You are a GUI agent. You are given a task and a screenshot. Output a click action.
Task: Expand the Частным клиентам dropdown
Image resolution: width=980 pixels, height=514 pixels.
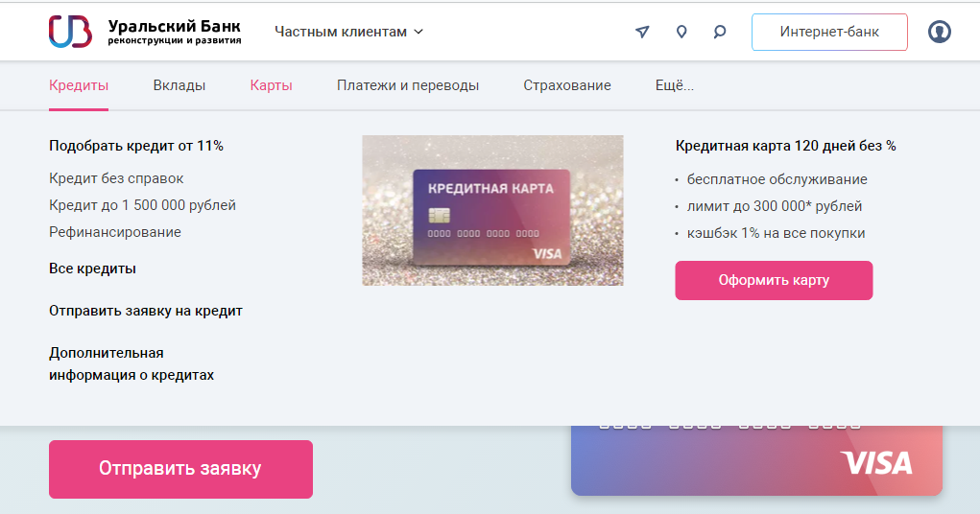coord(348,32)
